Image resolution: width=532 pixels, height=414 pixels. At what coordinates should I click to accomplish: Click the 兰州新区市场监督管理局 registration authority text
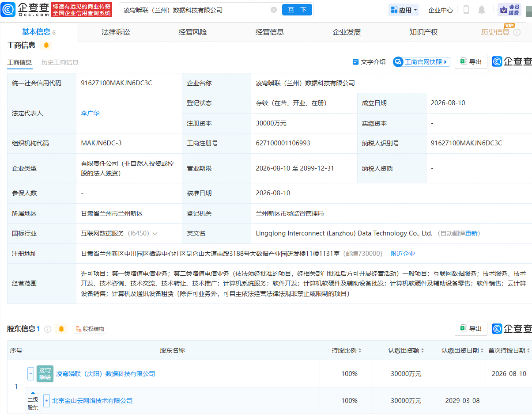(x=290, y=213)
